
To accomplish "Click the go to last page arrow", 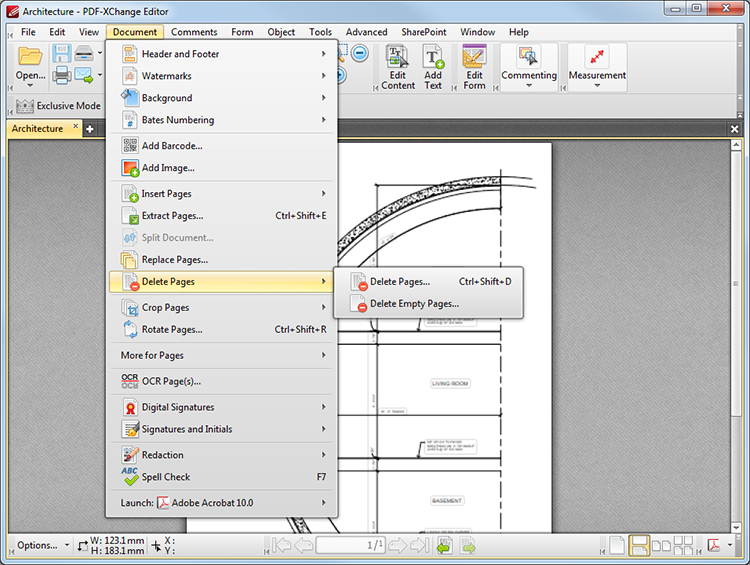I will (x=419, y=545).
